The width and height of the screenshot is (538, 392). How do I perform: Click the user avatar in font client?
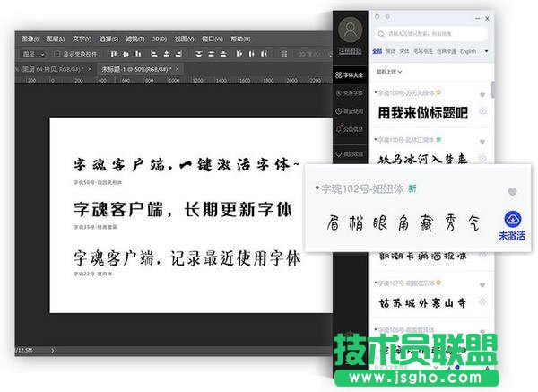350,30
